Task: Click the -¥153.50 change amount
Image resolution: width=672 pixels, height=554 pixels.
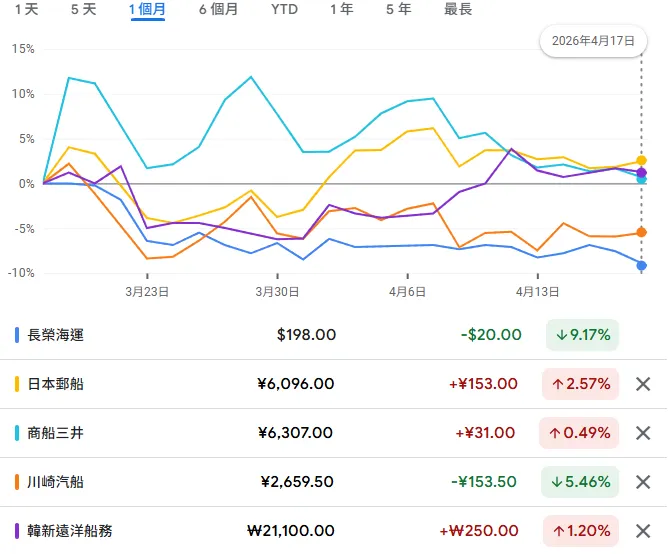Action: click(x=484, y=482)
